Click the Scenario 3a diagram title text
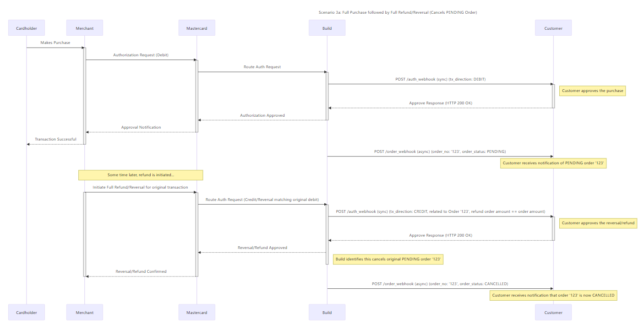This screenshot has width=644, height=330. (x=398, y=12)
